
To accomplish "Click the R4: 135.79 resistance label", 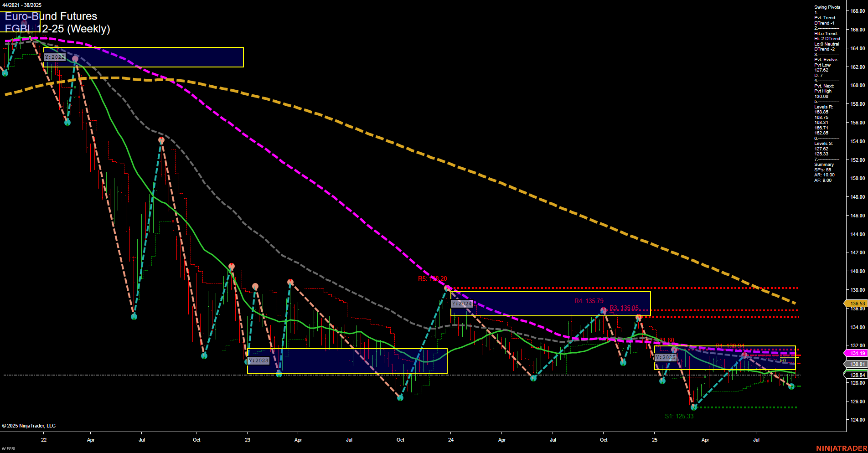I will pyautogui.click(x=589, y=301).
